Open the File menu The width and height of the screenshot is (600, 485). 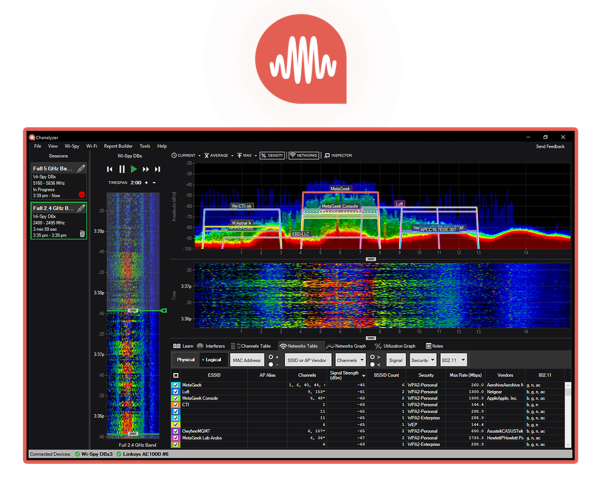[x=38, y=146]
